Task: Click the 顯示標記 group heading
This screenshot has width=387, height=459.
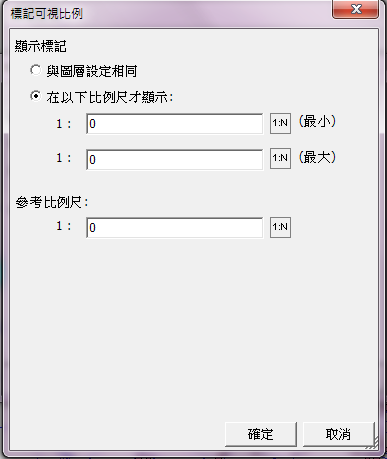Action: coord(41,46)
